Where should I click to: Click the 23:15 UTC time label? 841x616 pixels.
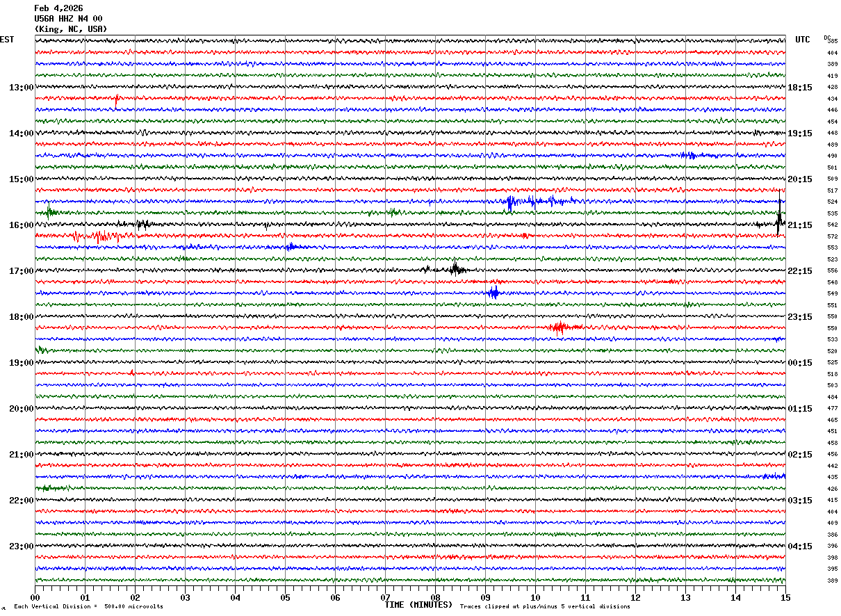(x=800, y=317)
